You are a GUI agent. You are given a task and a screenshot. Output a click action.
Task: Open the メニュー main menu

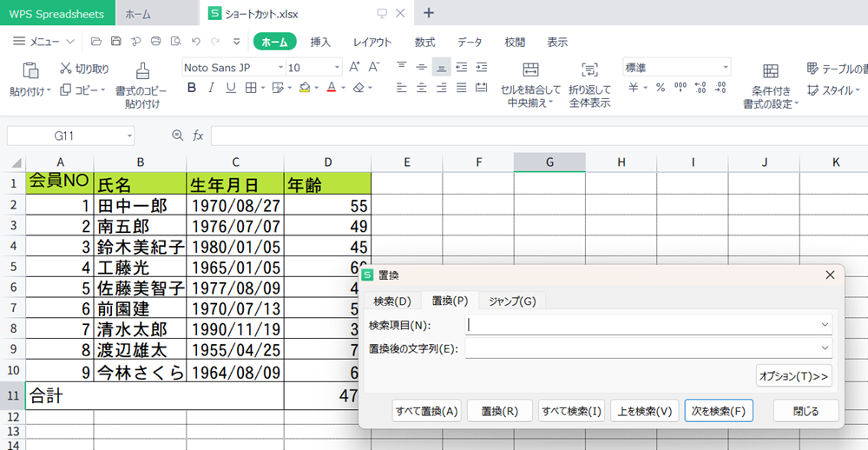43,41
